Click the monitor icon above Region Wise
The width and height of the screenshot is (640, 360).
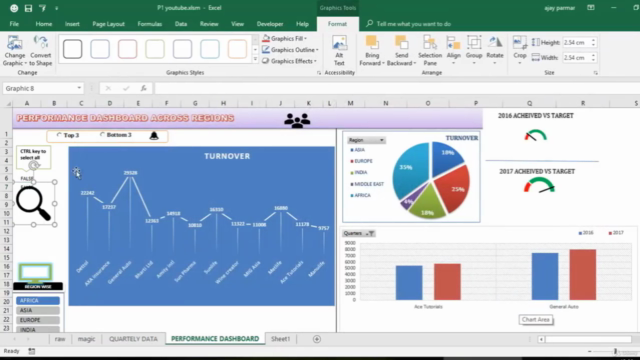[35, 273]
